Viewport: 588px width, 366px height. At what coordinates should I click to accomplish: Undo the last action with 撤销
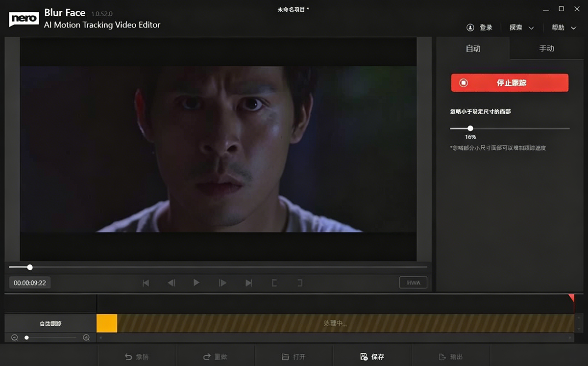[x=137, y=357]
